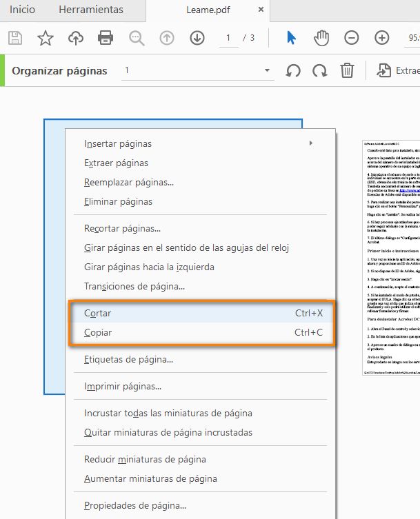Click the Save file floppy icon
Image resolution: width=420 pixels, height=519 pixels.
[x=15, y=38]
